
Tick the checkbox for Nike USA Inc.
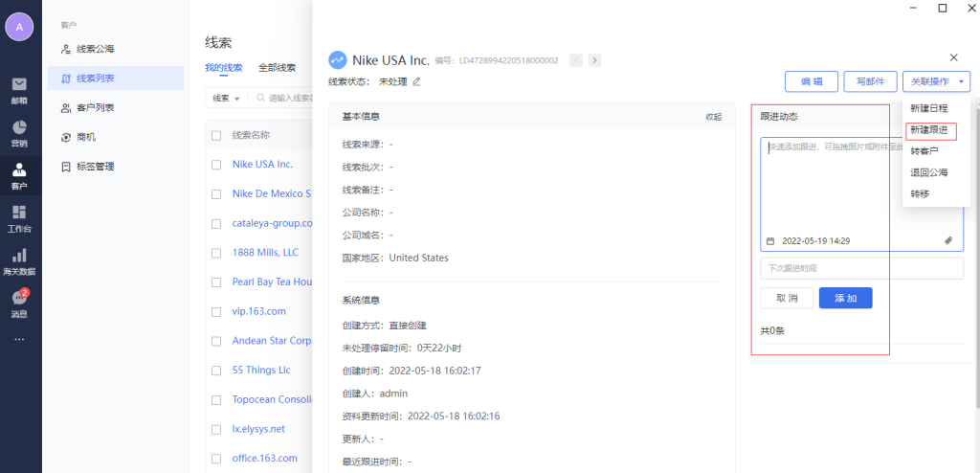tap(216, 164)
